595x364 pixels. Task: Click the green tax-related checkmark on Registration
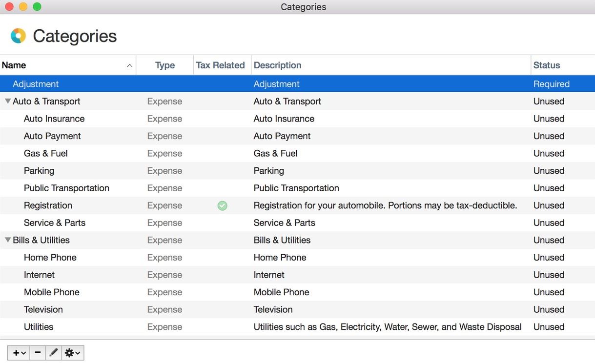[222, 206]
